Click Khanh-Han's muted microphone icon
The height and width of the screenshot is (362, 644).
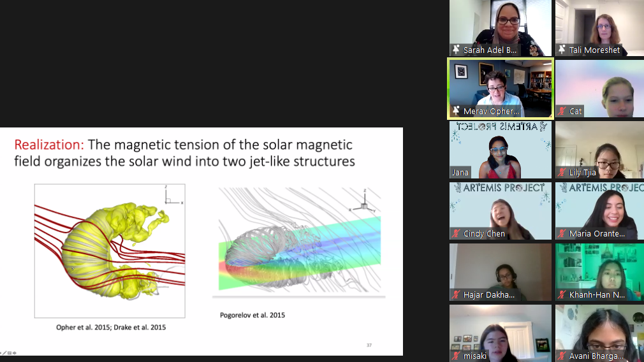point(562,294)
